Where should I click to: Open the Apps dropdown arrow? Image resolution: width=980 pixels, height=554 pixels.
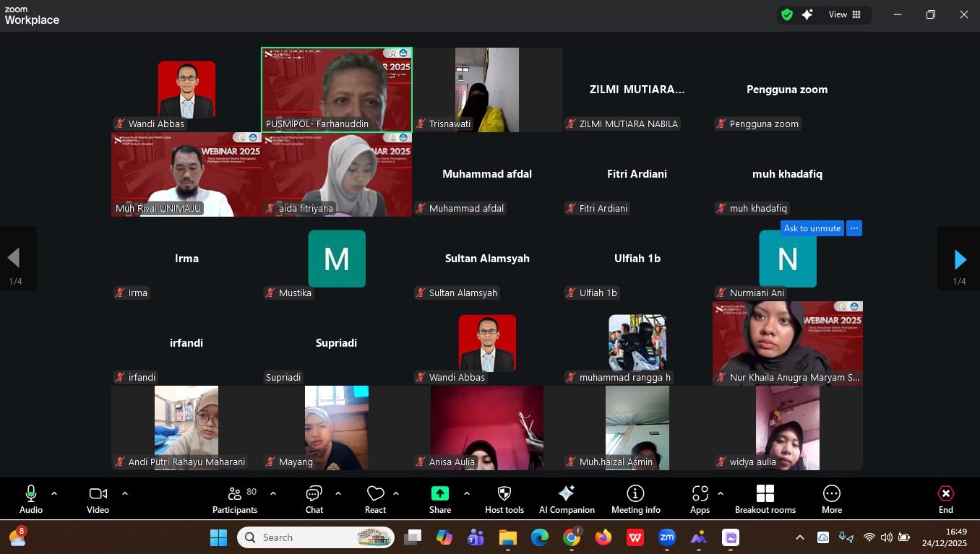720,494
